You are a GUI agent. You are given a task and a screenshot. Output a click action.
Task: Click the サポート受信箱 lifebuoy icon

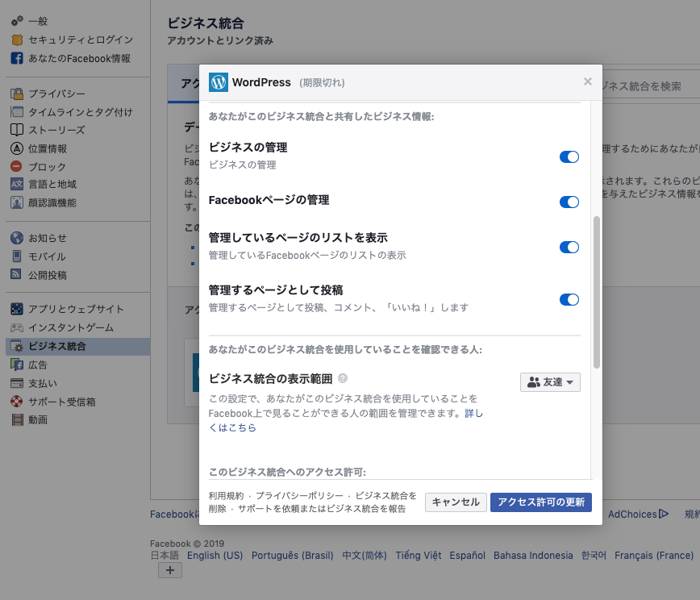coord(17,402)
